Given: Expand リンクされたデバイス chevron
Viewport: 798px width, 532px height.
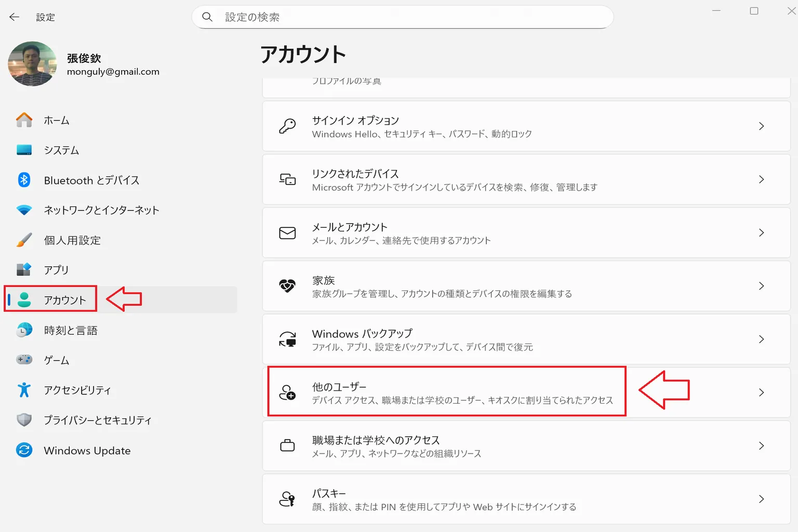Looking at the screenshot, I should coord(761,179).
